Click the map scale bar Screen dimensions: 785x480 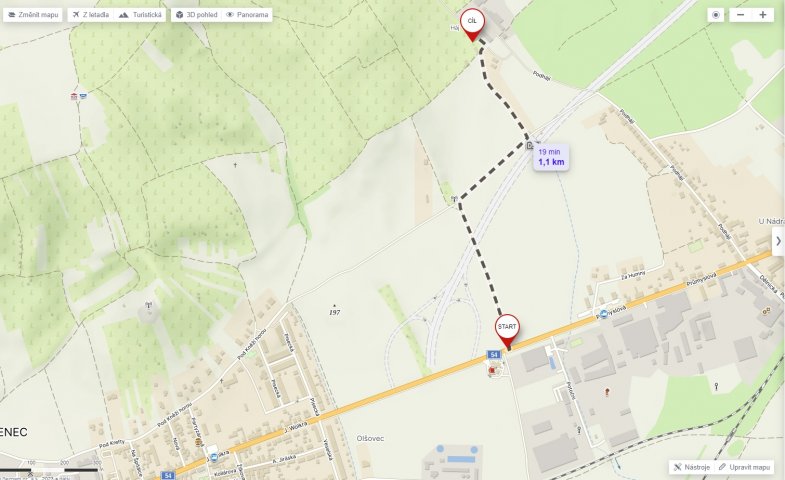[50, 469]
